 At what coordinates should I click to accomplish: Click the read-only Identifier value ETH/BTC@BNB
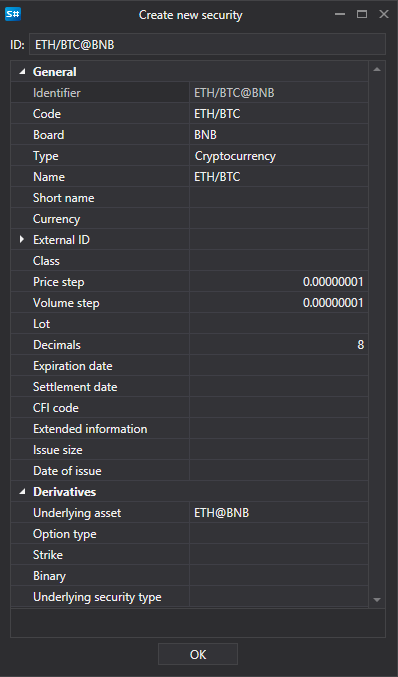pyautogui.click(x=279, y=93)
